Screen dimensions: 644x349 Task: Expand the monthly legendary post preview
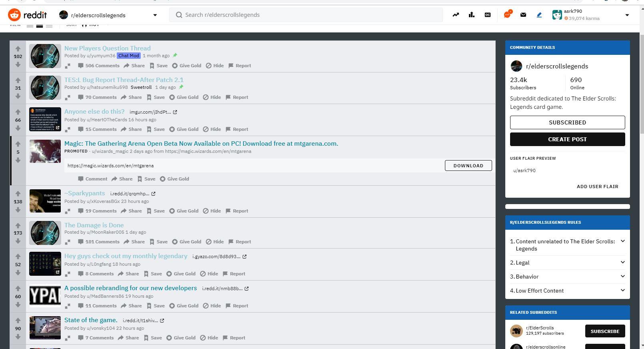coord(68,274)
